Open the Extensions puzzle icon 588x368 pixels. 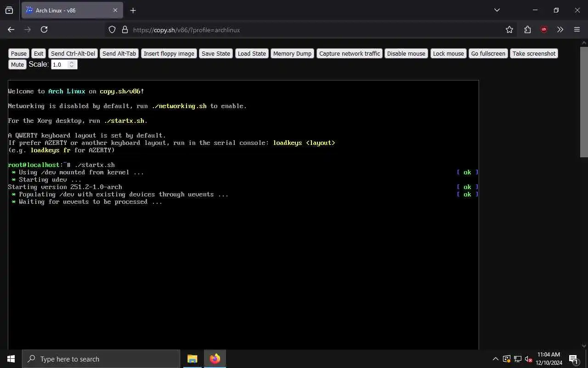click(527, 29)
